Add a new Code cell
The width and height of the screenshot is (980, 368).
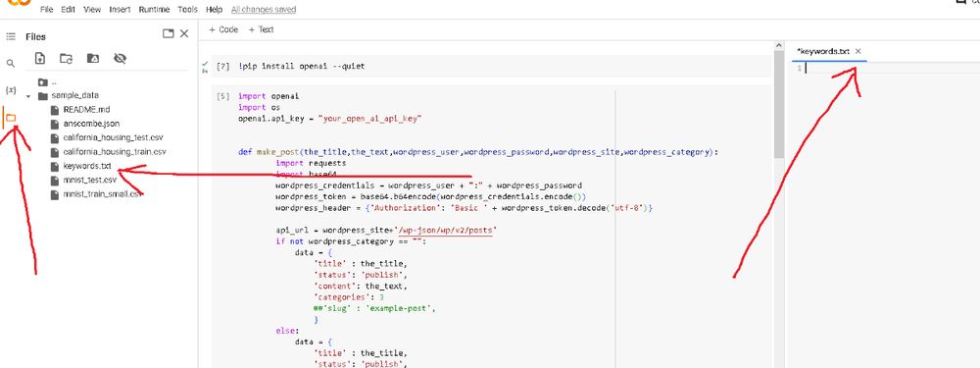point(223,29)
